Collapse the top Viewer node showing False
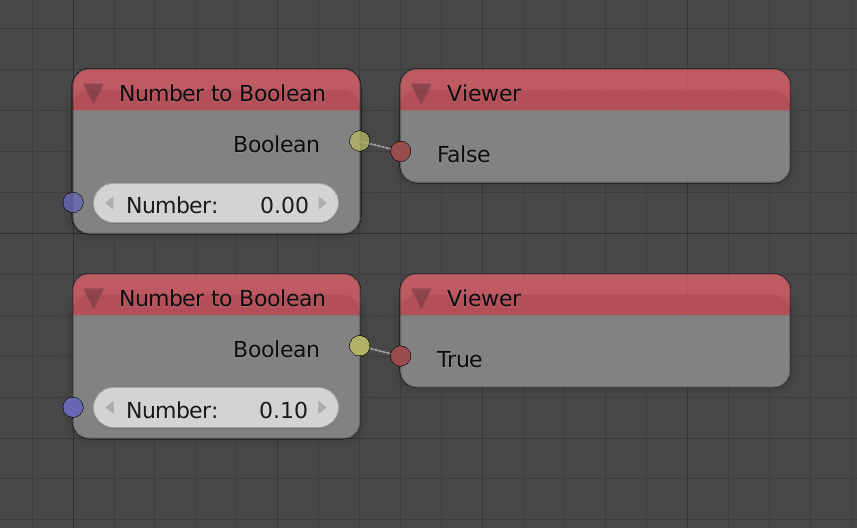Viewport: 857px width, 528px height. (x=421, y=93)
